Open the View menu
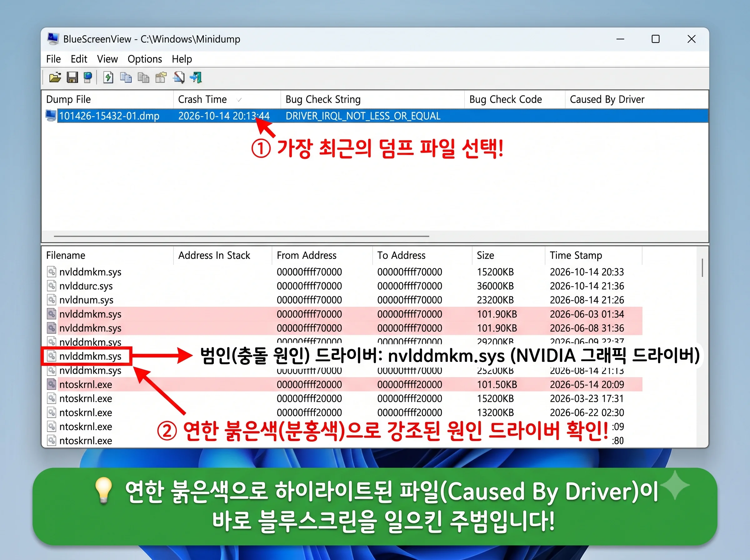The width and height of the screenshot is (750, 560). [x=107, y=59]
